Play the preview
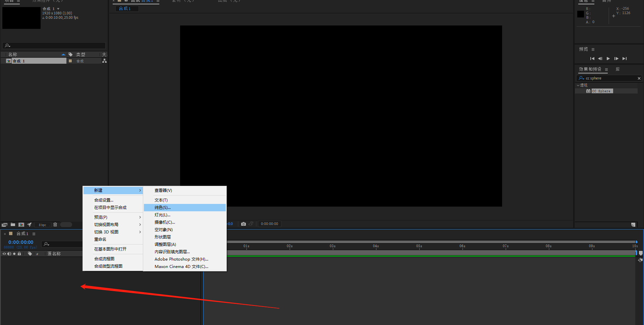Viewport: 644px width, 325px height. (608, 58)
